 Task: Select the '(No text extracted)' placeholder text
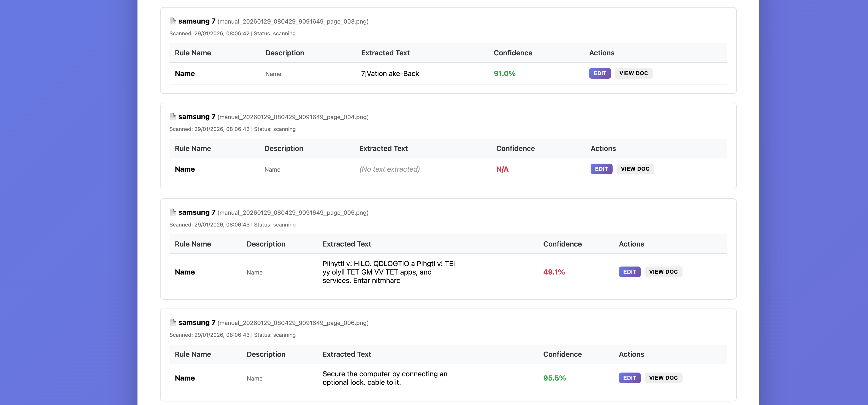pos(389,169)
